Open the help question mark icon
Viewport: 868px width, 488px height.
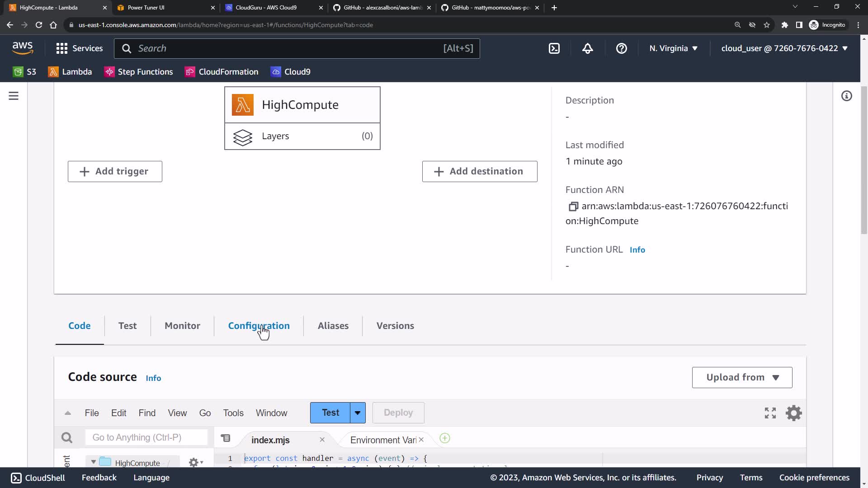(x=621, y=48)
